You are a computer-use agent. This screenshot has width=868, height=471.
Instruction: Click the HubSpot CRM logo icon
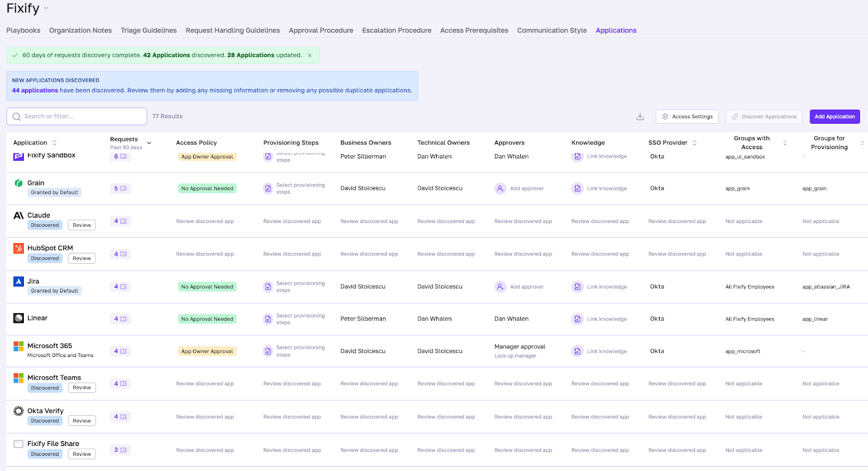(x=18, y=248)
